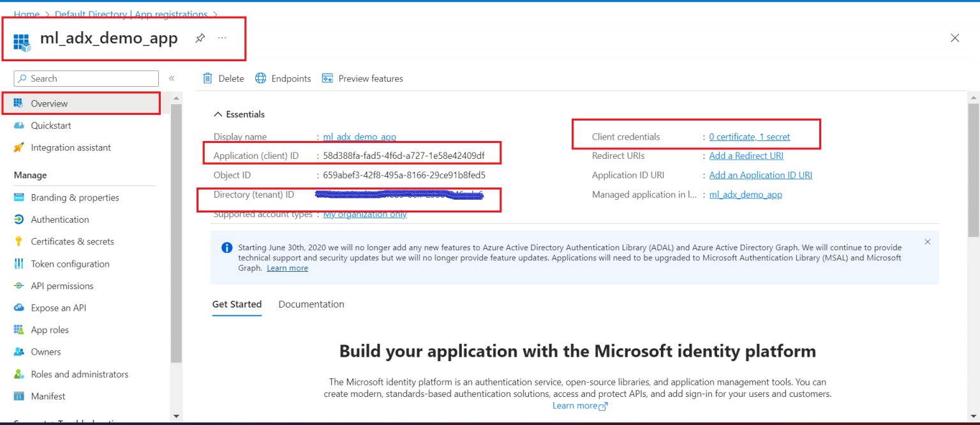Open the ellipsis more options menu
This screenshot has width=980, height=425.
point(222,38)
